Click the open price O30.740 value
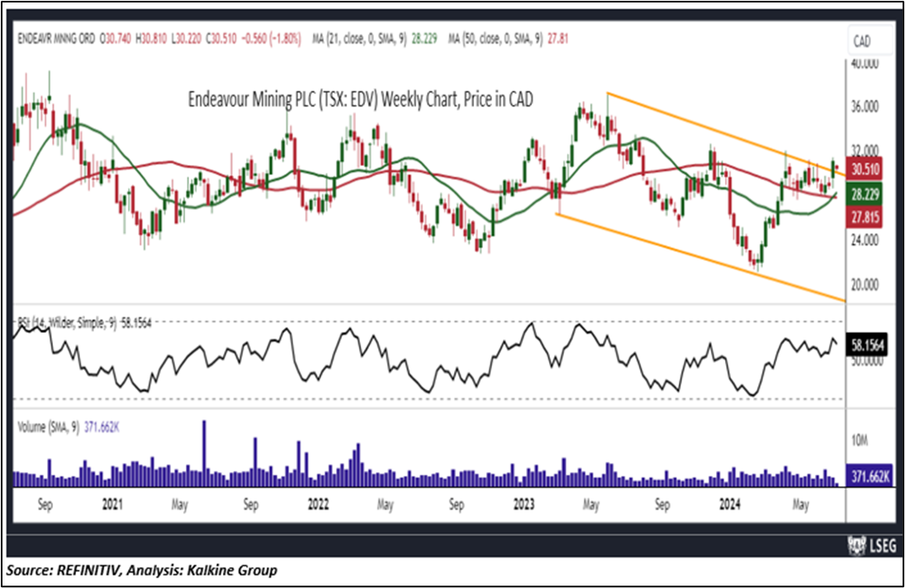The image size is (905, 588). click(116, 40)
